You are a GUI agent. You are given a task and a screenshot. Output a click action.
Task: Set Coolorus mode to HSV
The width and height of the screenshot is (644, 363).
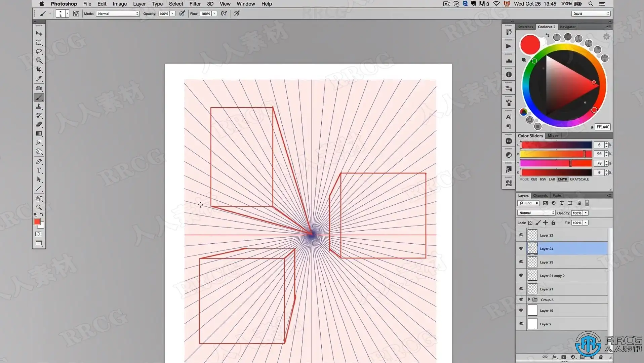(x=543, y=179)
